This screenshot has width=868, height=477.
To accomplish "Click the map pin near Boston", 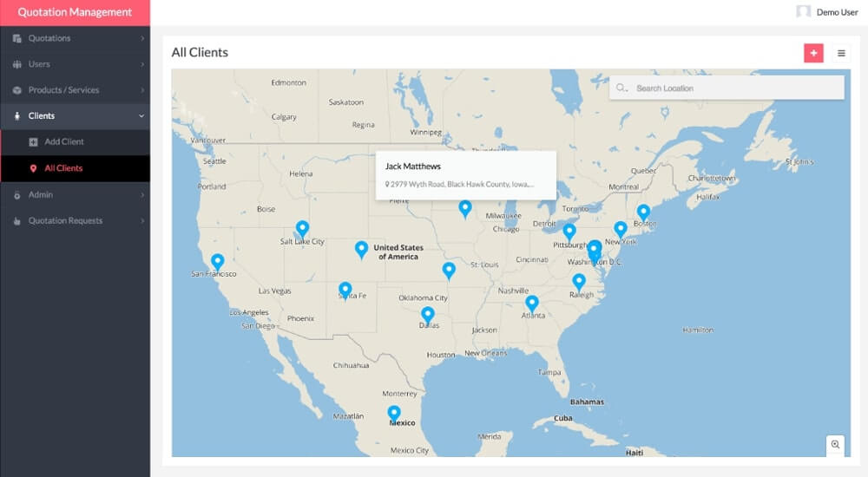I will [643, 211].
